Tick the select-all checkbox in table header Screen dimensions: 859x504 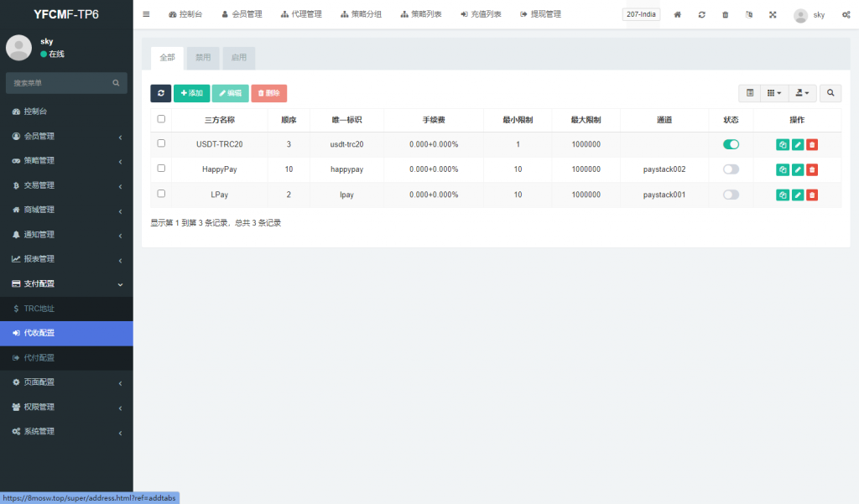coord(161,119)
